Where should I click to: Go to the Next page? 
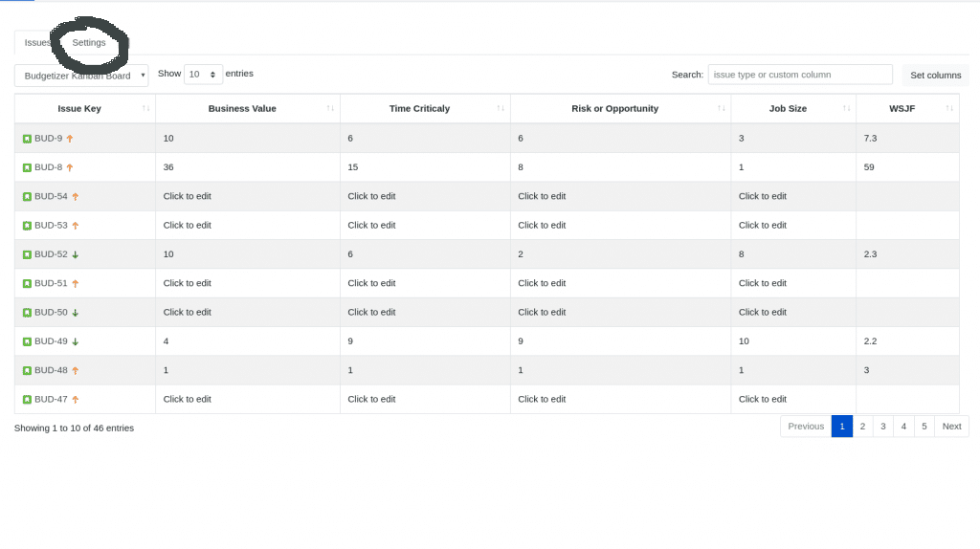952,427
